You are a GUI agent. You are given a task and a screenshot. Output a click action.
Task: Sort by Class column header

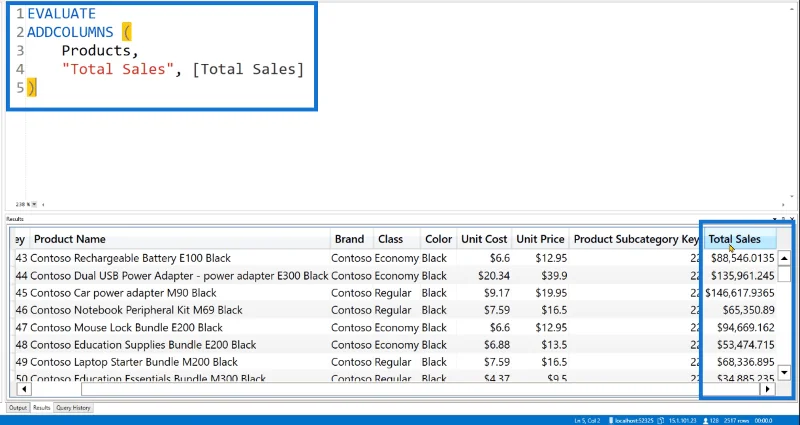tap(397, 239)
